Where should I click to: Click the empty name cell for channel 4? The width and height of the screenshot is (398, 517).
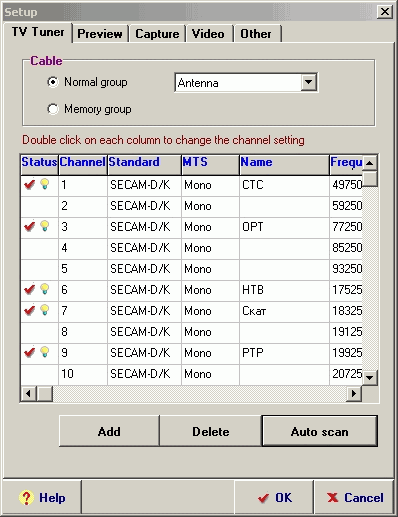284,248
